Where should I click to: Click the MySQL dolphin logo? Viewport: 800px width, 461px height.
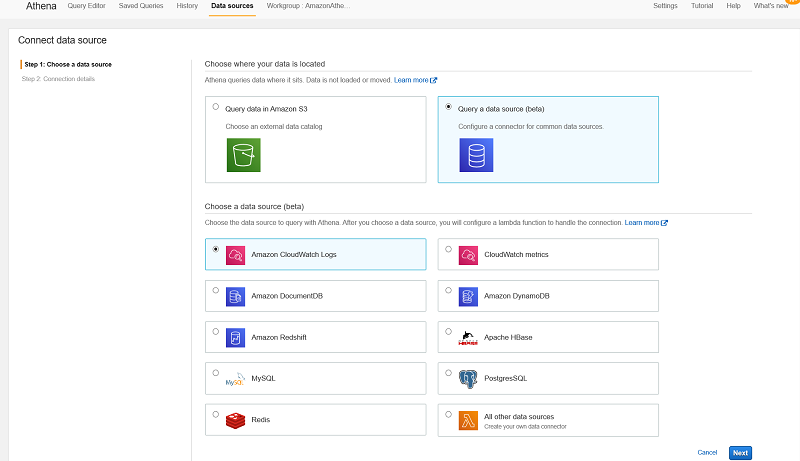(x=235, y=379)
